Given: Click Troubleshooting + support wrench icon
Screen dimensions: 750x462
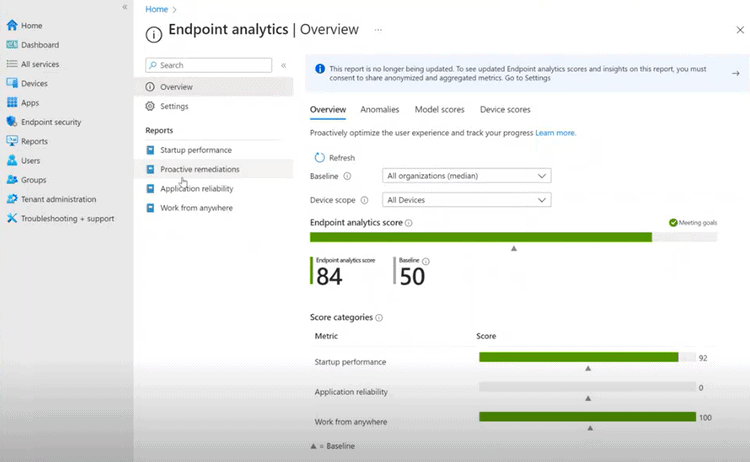Looking at the screenshot, I should (12, 218).
